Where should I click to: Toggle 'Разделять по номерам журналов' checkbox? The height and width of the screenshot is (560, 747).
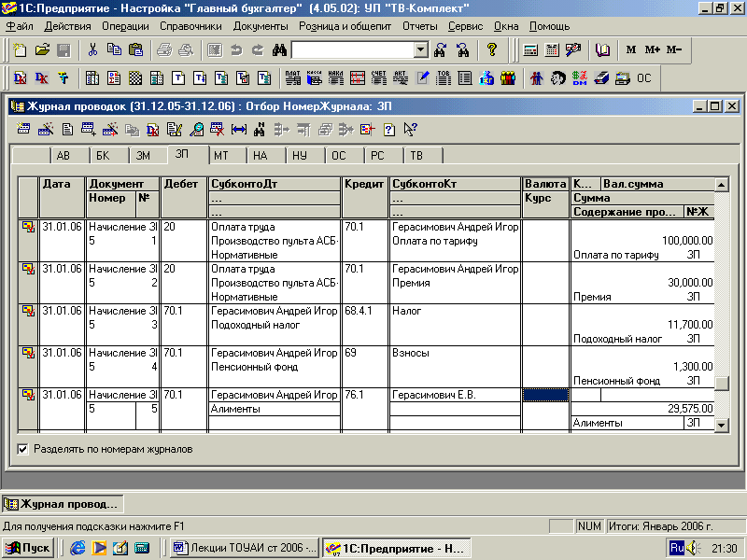[22, 449]
